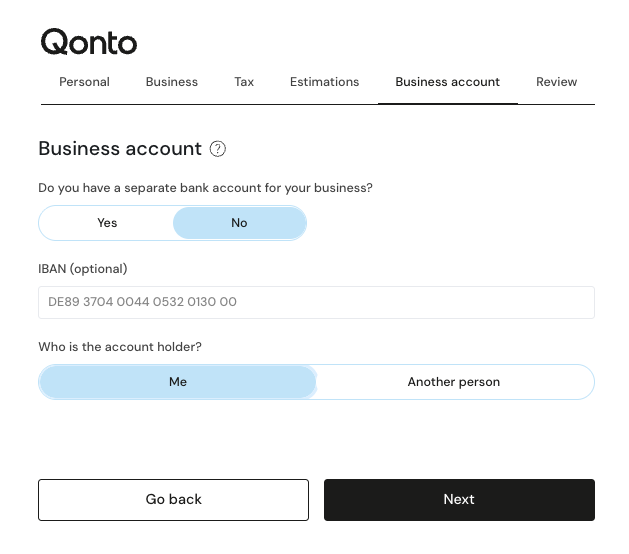Screen dimensions: 629x554
Task: Click the Go back button
Action: point(174,500)
